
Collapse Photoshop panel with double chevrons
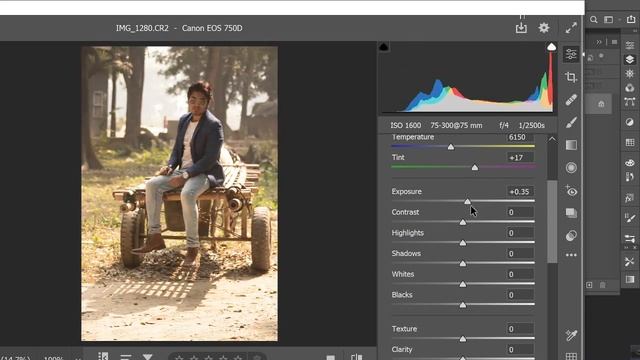coord(599,42)
